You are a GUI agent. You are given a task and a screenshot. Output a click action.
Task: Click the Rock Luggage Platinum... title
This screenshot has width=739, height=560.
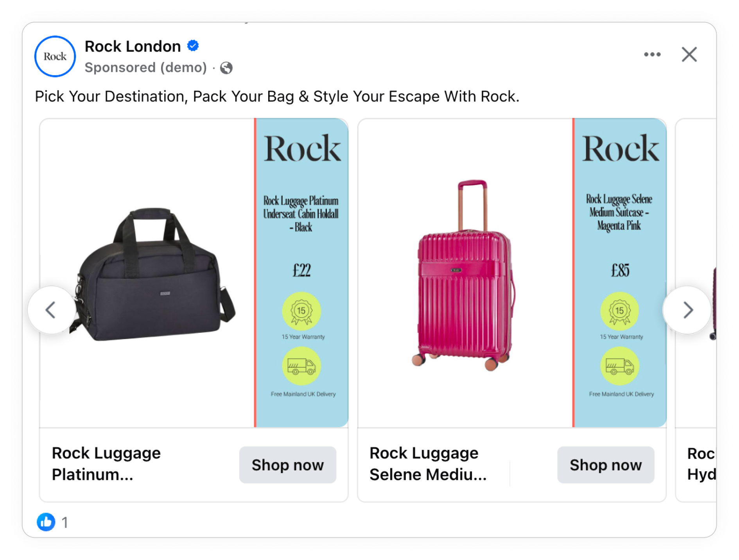pyautogui.click(x=106, y=464)
